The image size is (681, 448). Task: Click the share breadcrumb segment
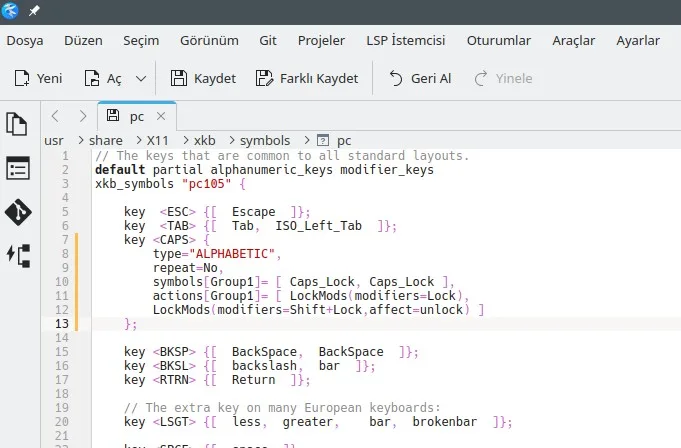click(106, 141)
